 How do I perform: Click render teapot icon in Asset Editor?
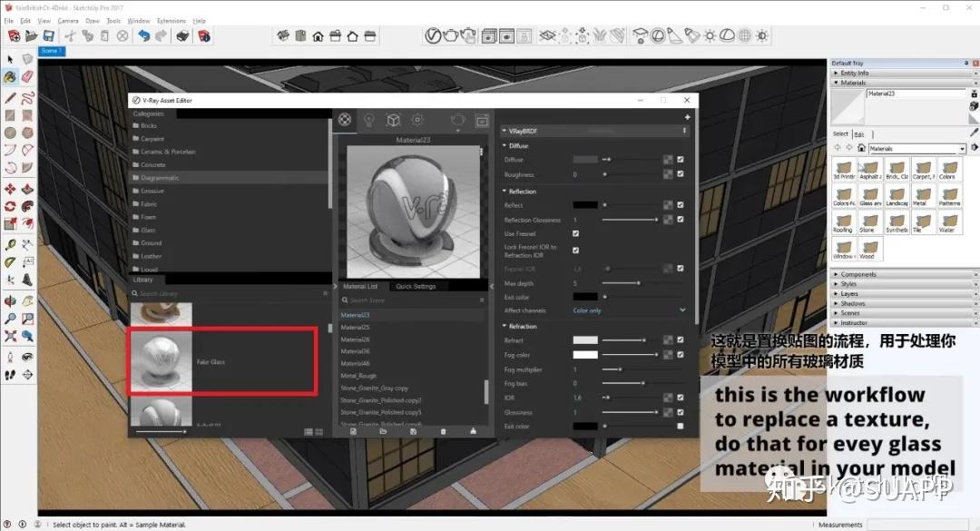457,120
